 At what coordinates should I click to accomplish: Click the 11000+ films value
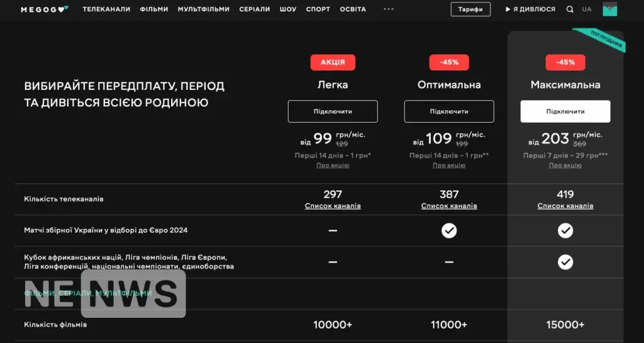tap(449, 325)
